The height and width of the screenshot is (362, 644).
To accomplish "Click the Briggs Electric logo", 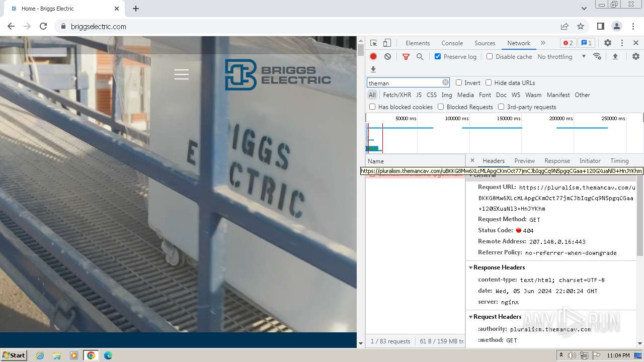I will coord(278,74).
